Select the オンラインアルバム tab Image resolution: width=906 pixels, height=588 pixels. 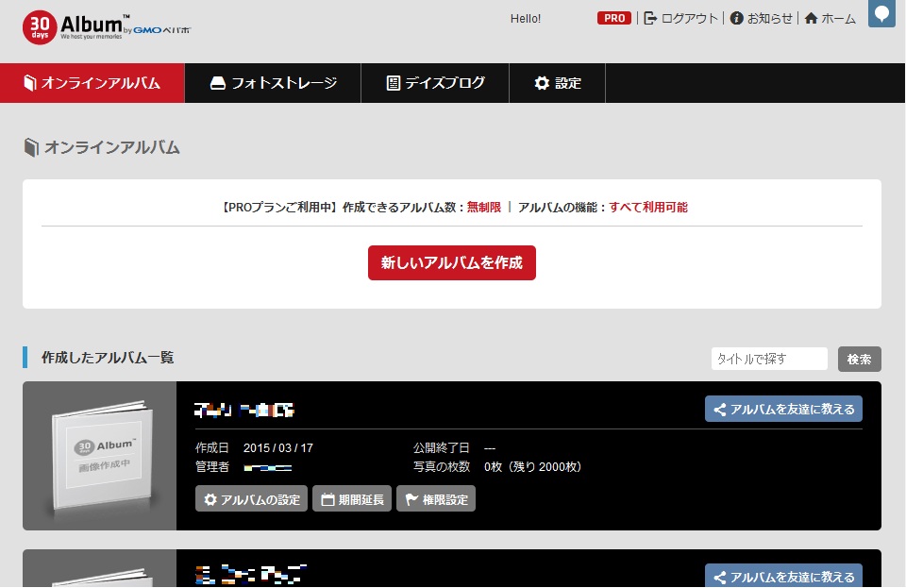[x=92, y=83]
